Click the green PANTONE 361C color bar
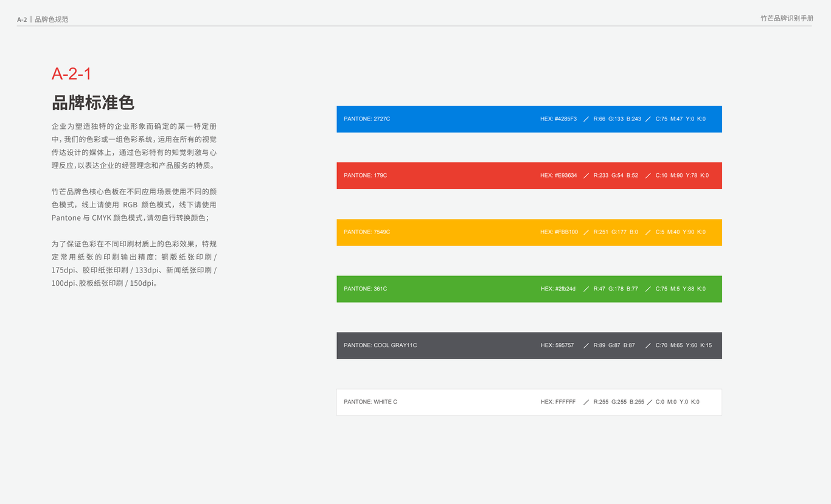Viewport: 831px width, 504px height. tap(529, 289)
